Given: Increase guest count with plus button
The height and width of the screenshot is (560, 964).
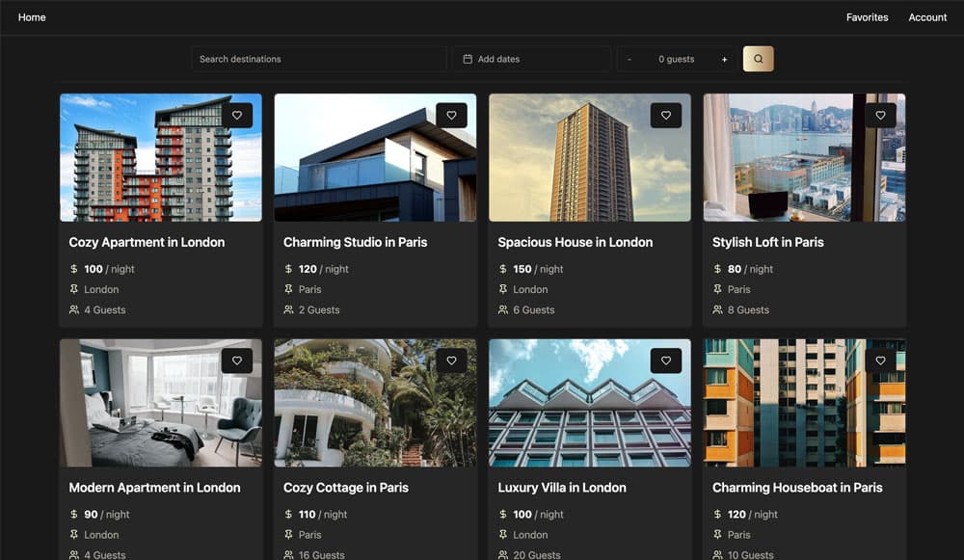Looking at the screenshot, I should pyautogui.click(x=724, y=59).
